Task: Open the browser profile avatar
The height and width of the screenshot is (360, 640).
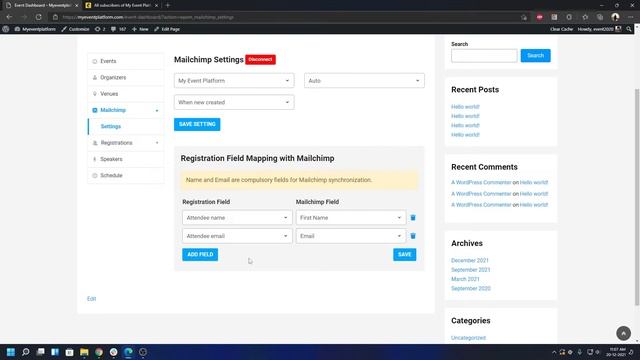Action: tap(615, 17)
